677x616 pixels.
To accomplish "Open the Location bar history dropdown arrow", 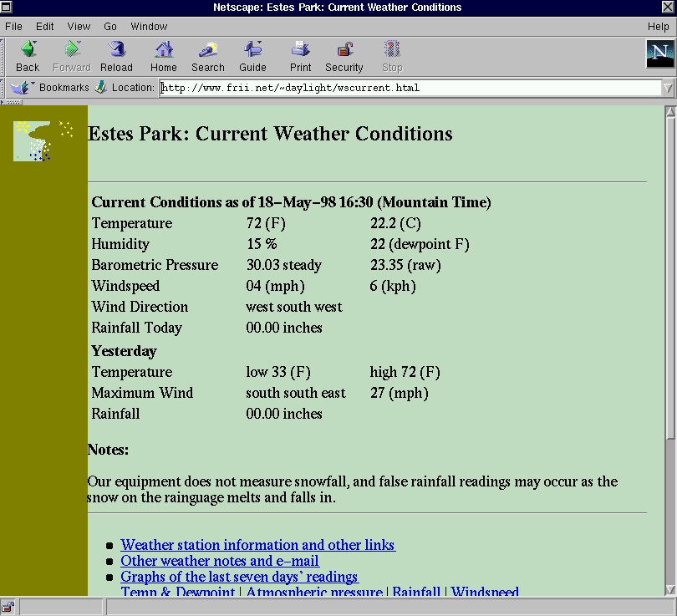I will [669, 87].
